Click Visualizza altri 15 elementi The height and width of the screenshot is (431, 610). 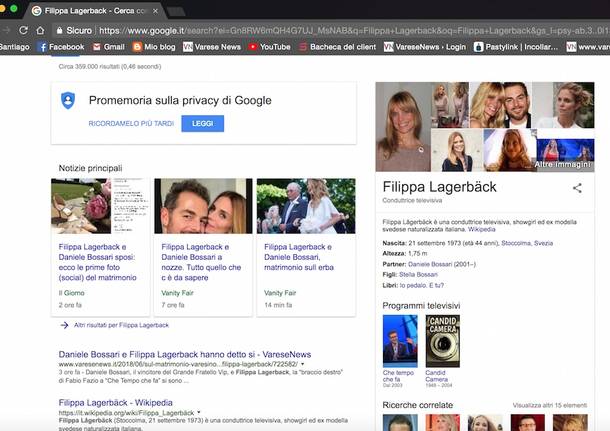550,405
